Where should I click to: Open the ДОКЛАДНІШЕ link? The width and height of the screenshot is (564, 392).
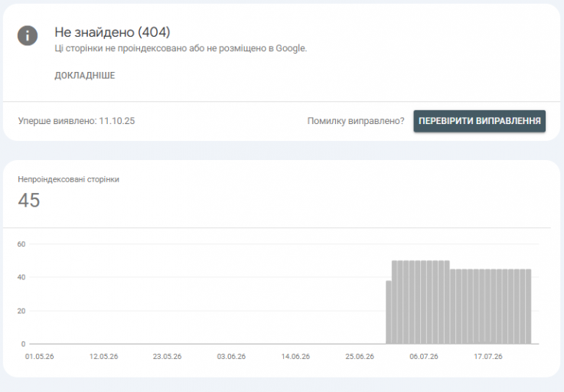pos(84,76)
